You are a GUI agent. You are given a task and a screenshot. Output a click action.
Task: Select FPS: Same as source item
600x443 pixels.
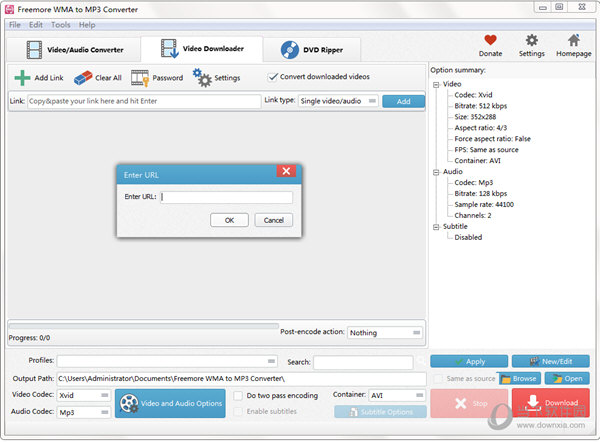coord(486,150)
